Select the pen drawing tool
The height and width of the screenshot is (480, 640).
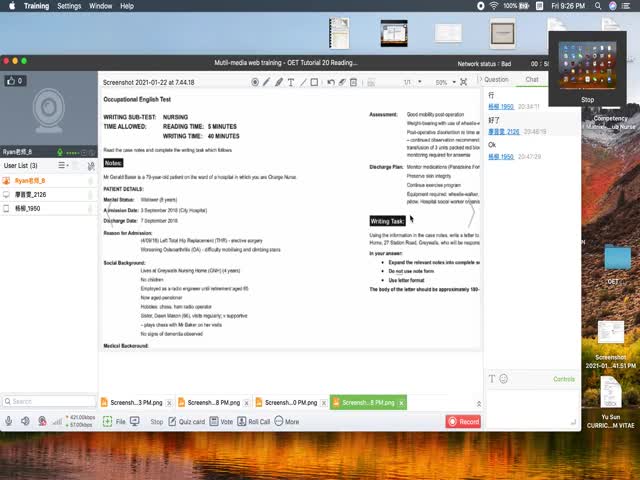pyautogui.click(x=267, y=81)
